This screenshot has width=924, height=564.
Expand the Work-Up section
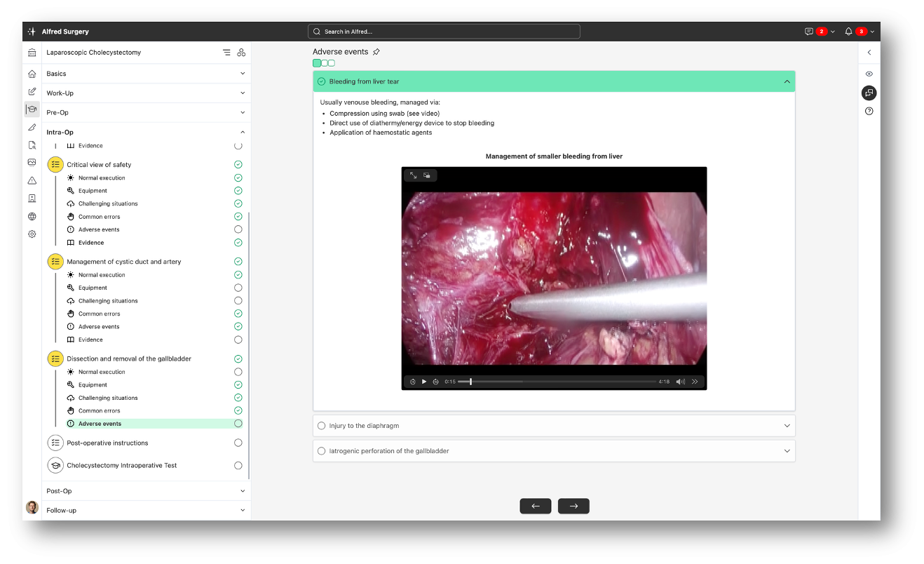(243, 93)
